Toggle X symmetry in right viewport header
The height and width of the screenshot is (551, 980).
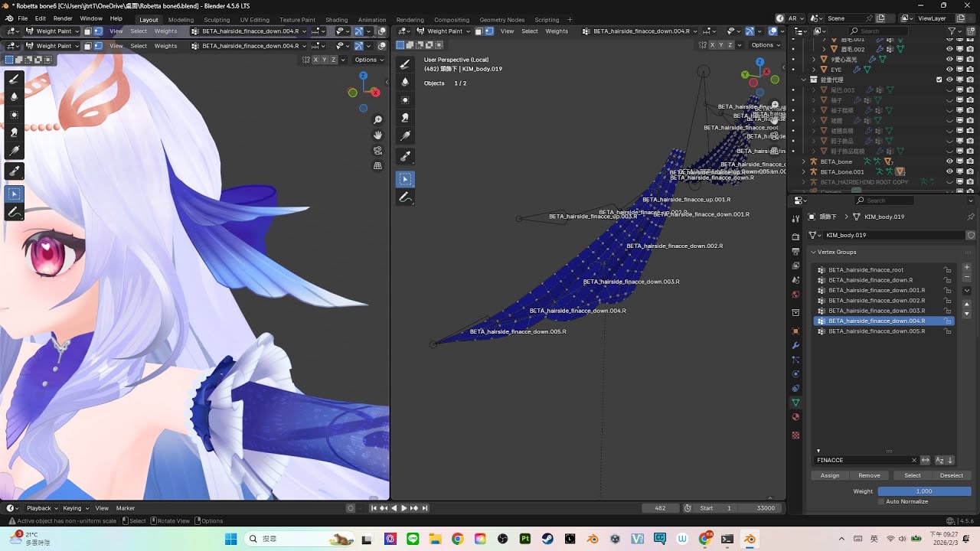(712, 45)
